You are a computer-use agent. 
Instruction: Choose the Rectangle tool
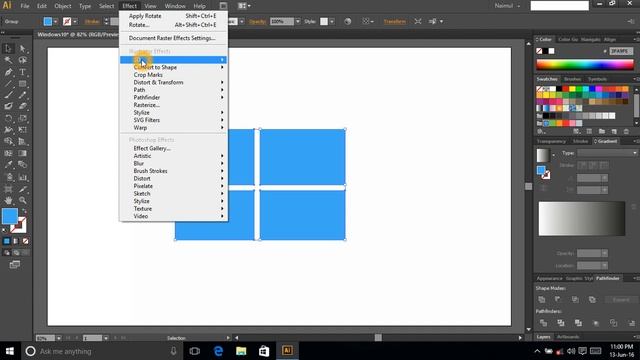tap(22, 84)
